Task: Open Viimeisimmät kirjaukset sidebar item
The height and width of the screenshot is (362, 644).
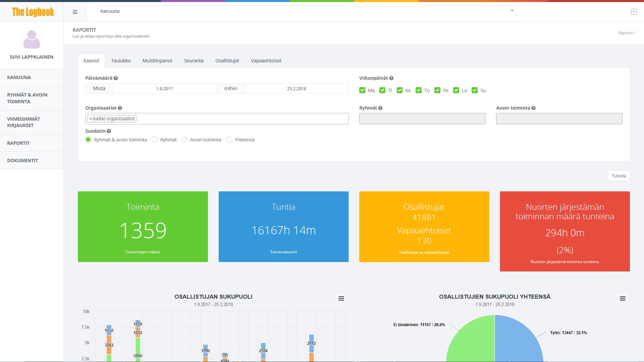Action: click(x=32, y=122)
